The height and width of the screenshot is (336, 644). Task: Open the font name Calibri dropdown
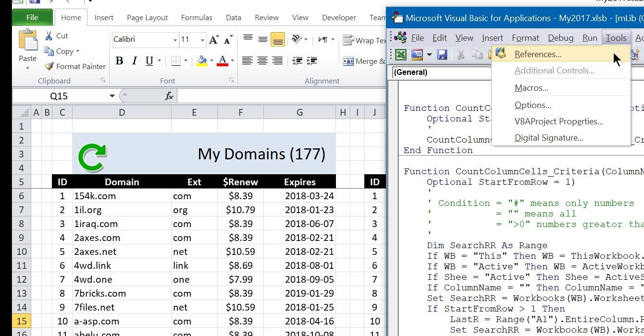pyautogui.click(x=175, y=40)
